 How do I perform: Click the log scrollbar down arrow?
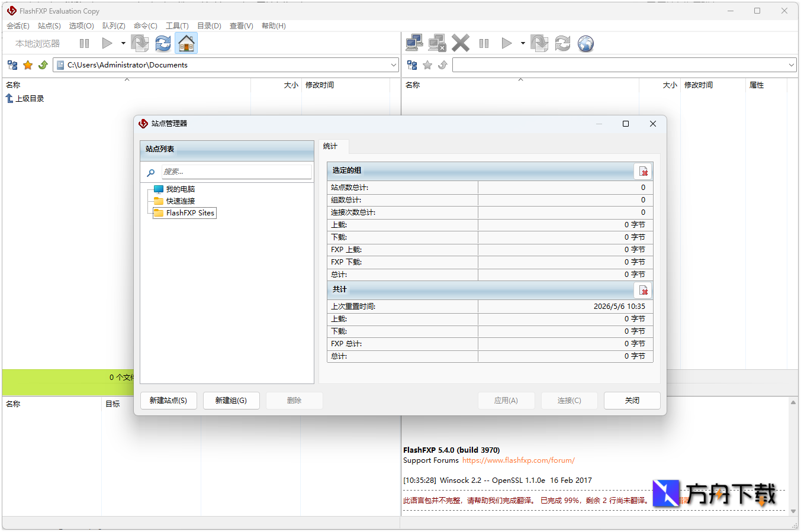tap(793, 511)
